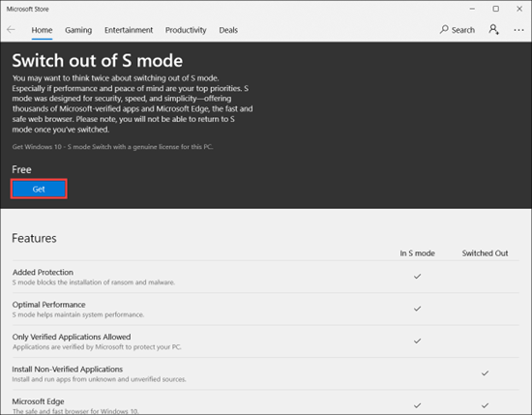Viewport: 532px width, 415px height.
Task: Click the Added Protection S mode checkmark
Action: click(x=417, y=277)
